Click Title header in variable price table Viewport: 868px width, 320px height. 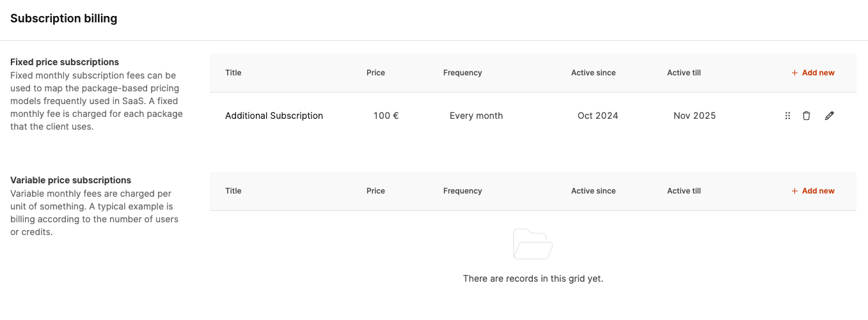pos(233,191)
